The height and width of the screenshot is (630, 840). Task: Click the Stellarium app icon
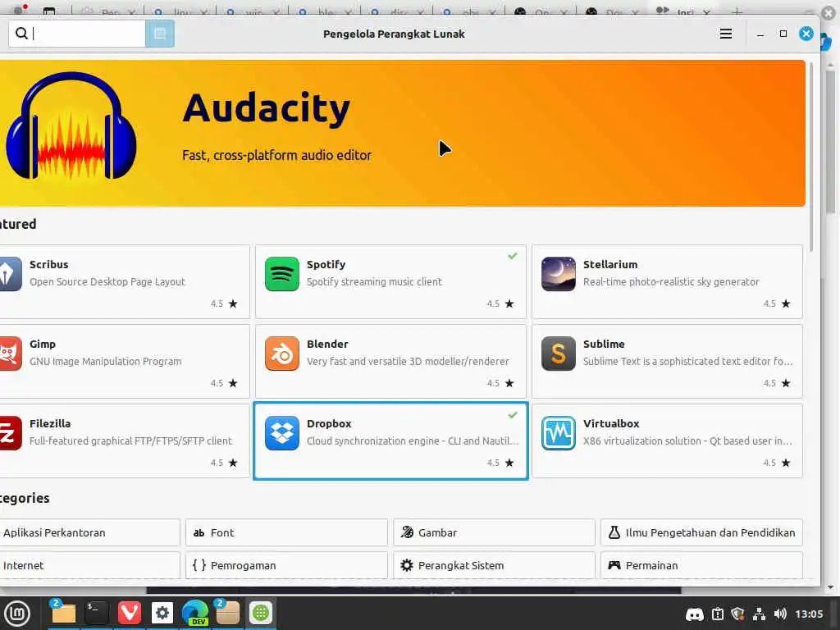pyautogui.click(x=558, y=274)
